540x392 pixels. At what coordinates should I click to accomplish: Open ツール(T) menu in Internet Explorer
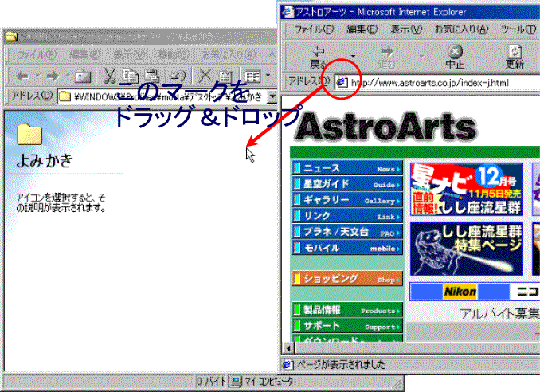[x=518, y=29]
